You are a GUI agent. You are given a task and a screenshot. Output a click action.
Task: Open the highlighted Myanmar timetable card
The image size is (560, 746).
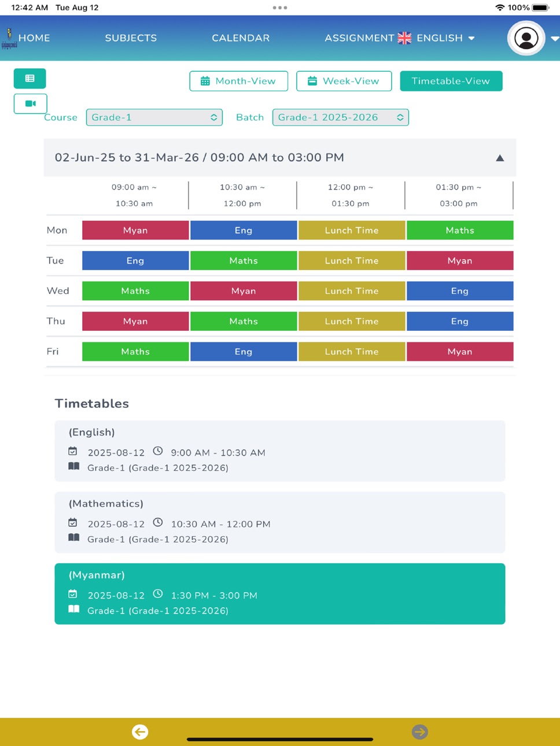click(280, 594)
